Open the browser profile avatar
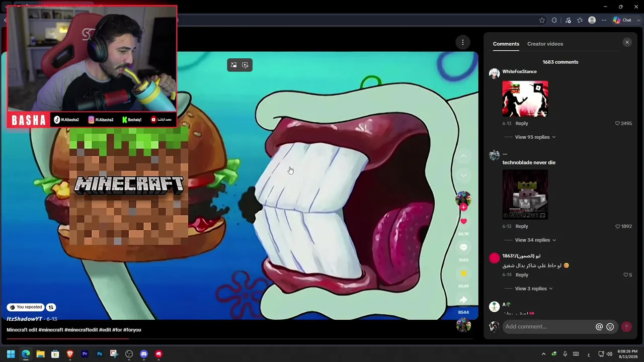Screen dimensions: 644x362 click(x=592, y=20)
